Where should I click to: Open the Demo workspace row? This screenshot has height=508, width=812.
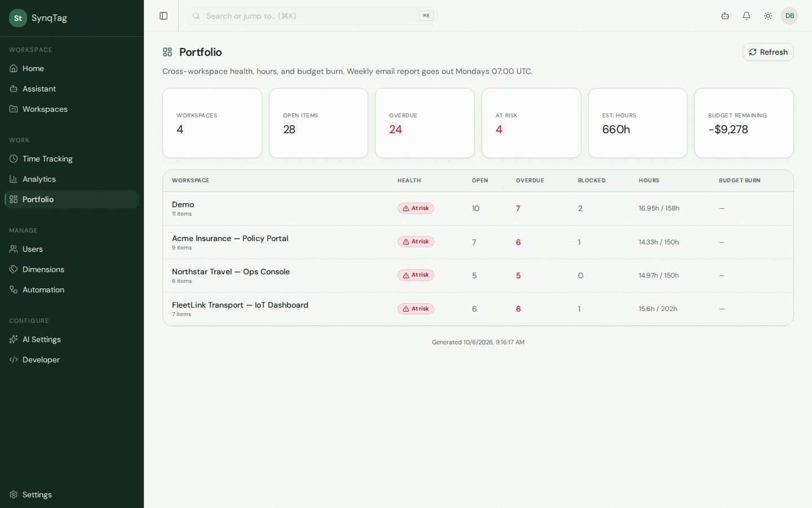(x=478, y=208)
